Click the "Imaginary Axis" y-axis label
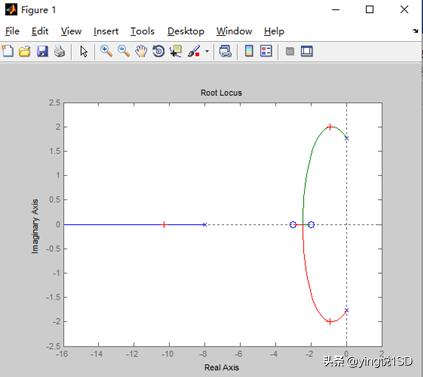The height and width of the screenshot is (377, 423). 35,226
